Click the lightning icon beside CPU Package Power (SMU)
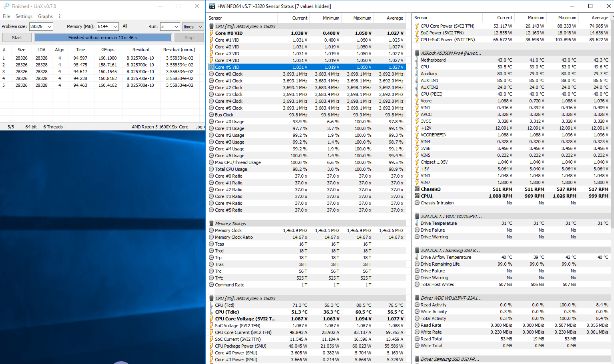Screen dimensions: 614x364 point(211,346)
